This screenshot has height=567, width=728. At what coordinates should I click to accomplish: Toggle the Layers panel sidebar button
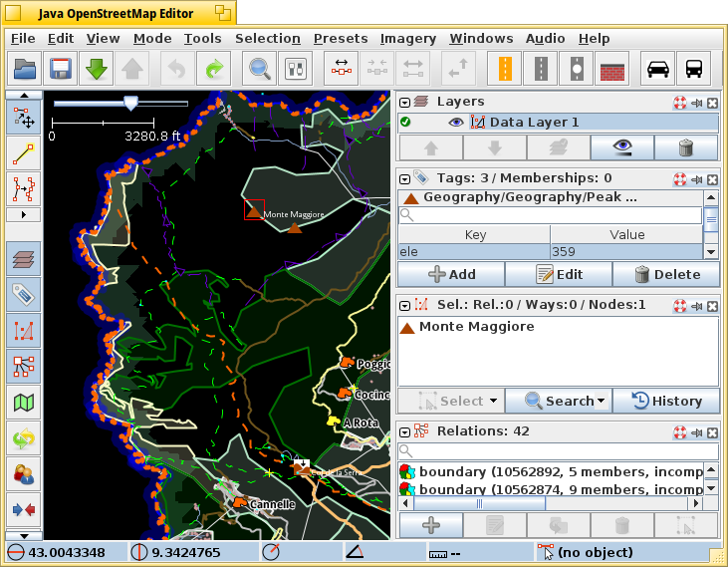tap(24, 259)
